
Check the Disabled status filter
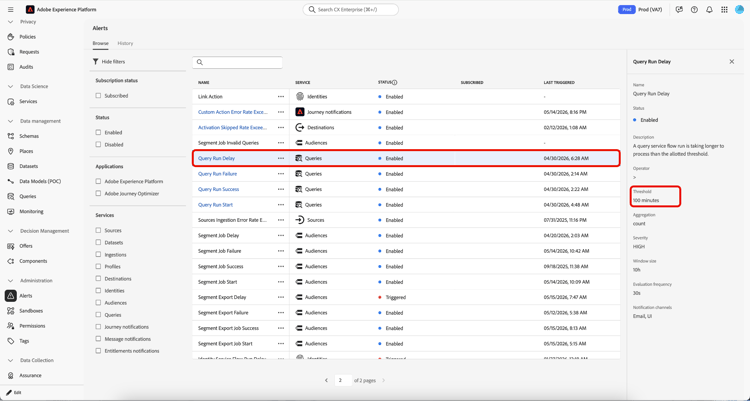pyautogui.click(x=98, y=145)
